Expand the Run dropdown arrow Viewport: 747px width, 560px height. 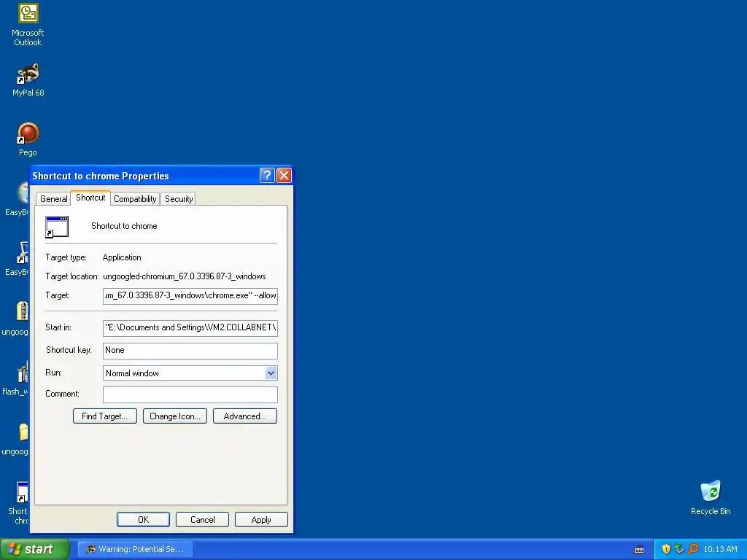(x=271, y=373)
